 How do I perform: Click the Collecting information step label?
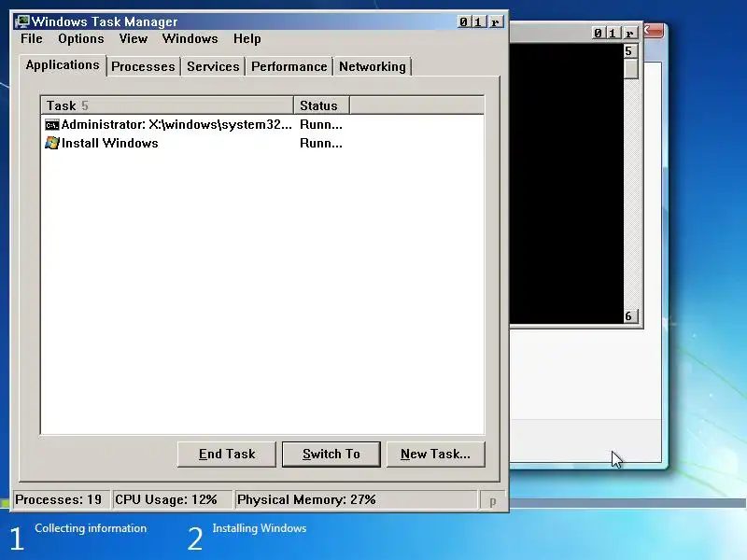click(x=91, y=528)
